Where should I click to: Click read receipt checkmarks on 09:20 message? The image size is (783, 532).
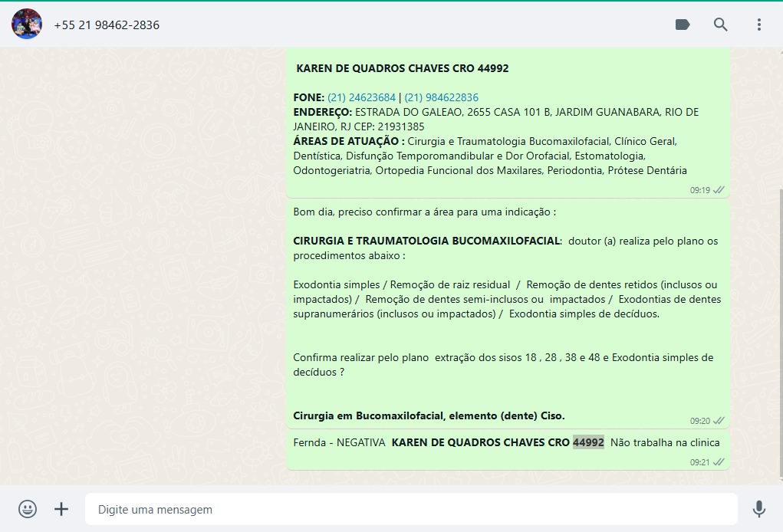click(x=719, y=421)
